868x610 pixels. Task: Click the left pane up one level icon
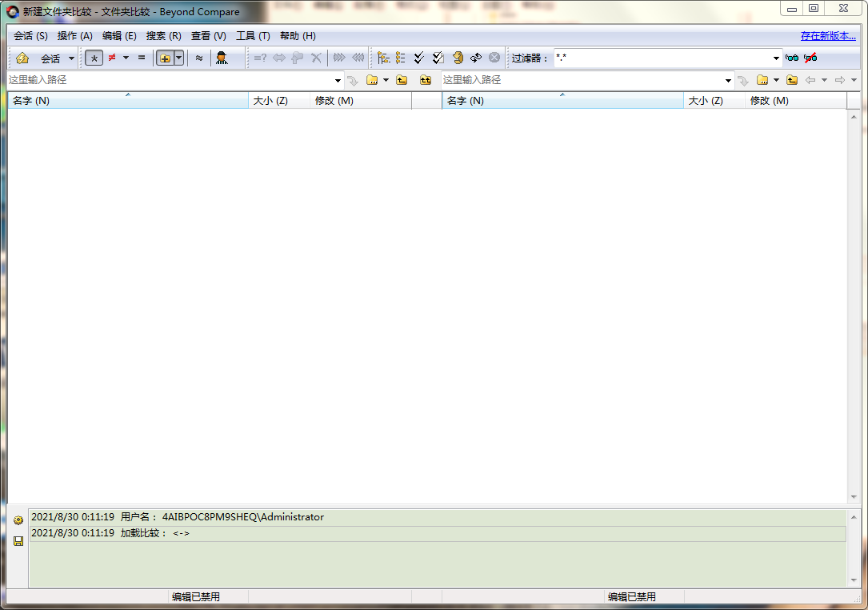coord(402,80)
